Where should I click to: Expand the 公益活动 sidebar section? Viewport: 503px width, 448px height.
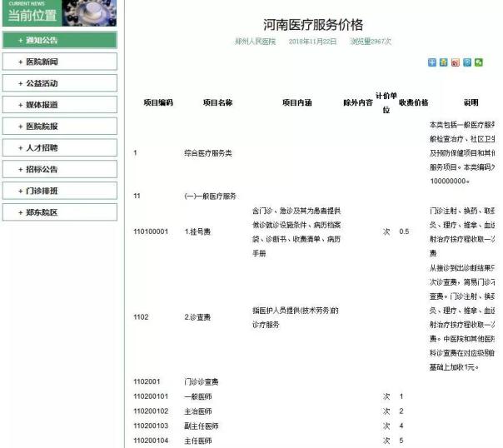58,83
